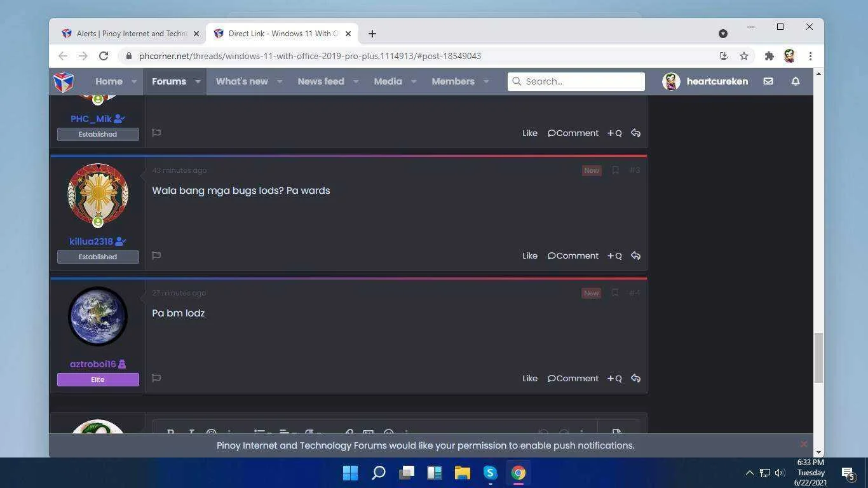Add killua2318's post to multi-quote with +Q

click(x=614, y=255)
